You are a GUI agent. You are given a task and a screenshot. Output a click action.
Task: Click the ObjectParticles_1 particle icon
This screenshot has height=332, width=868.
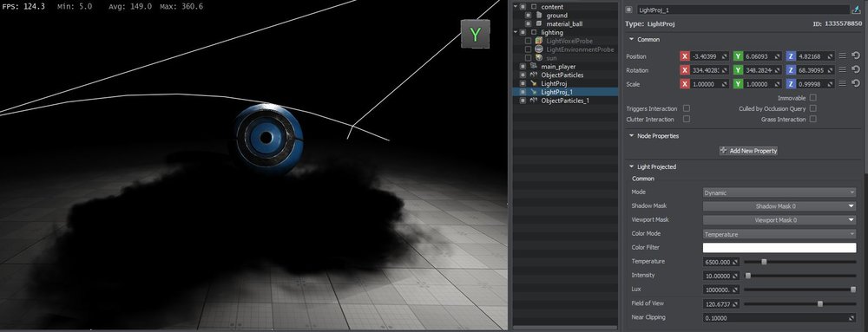tap(534, 101)
